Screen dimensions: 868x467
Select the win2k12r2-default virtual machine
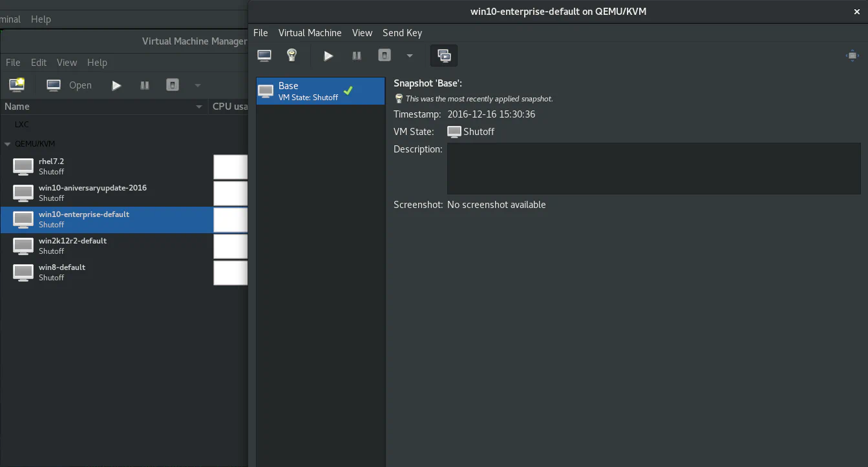click(107, 246)
